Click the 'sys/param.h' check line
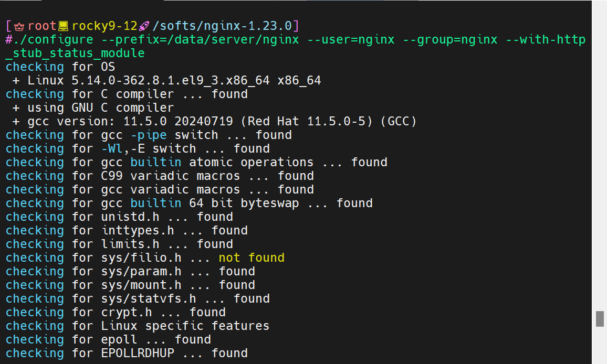Image resolution: width=607 pixels, height=364 pixels. (x=130, y=271)
